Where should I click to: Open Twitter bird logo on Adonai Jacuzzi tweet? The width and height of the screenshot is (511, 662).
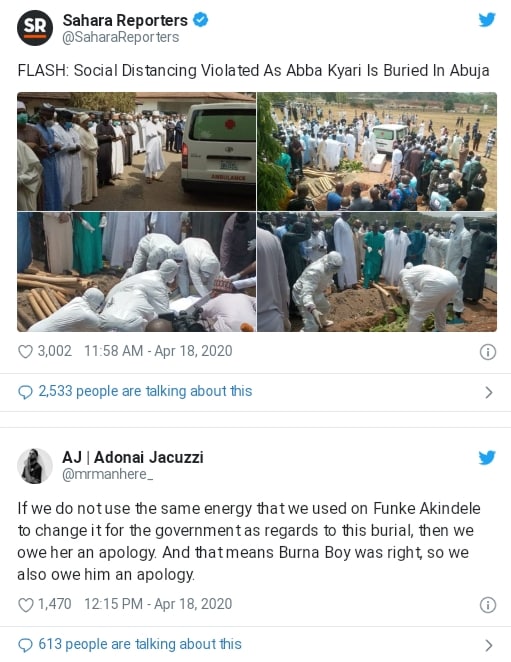(x=487, y=457)
